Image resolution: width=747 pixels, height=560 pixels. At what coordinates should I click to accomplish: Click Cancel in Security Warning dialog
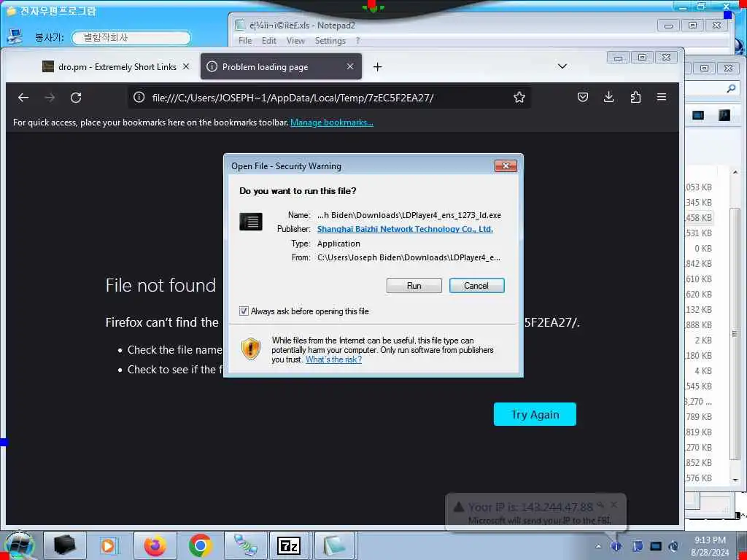coord(476,286)
